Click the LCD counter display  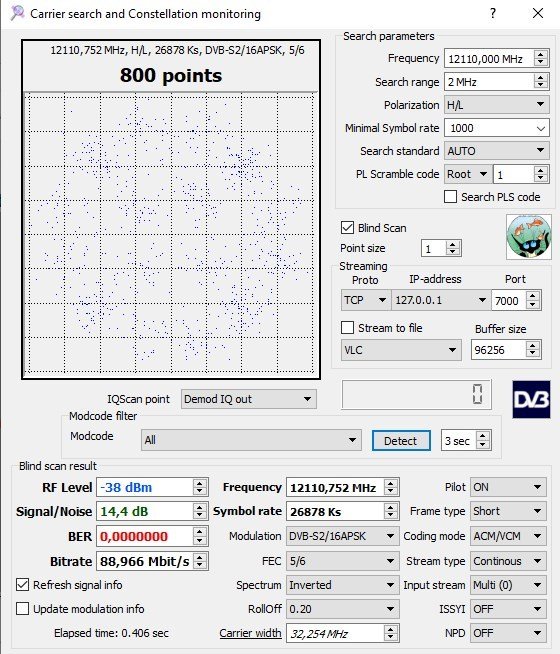pos(417,394)
